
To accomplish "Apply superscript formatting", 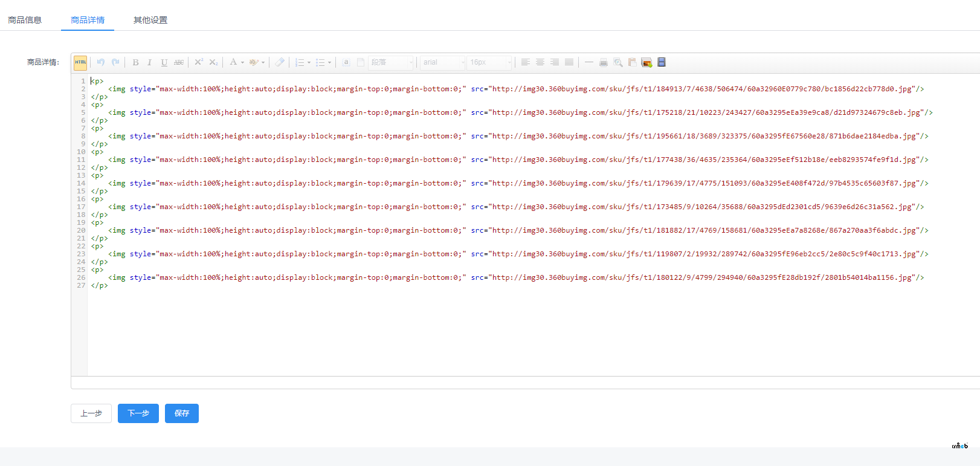I will click(199, 62).
